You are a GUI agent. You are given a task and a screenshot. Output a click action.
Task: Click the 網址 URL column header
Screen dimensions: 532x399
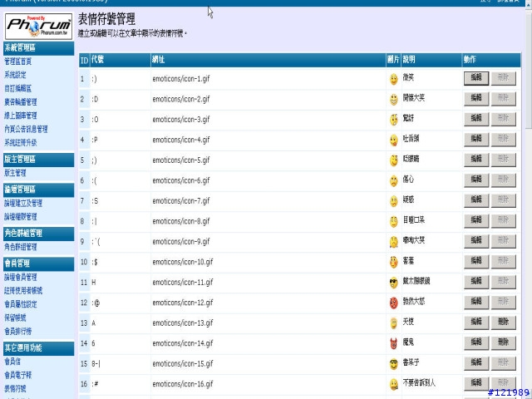[x=268, y=60]
